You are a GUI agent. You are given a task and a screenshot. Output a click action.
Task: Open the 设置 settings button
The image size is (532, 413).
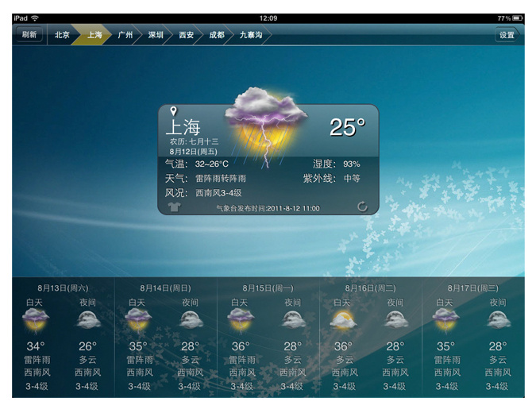point(507,35)
